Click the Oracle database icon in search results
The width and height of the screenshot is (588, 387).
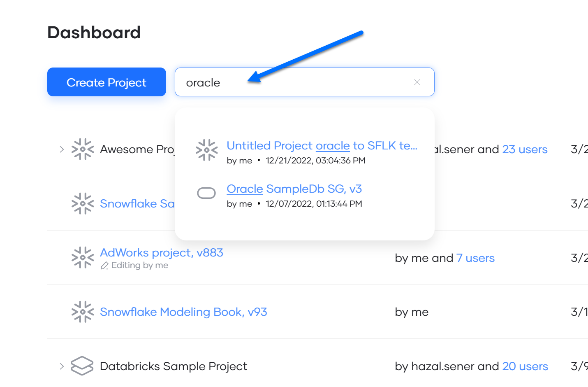tap(207, 193)
